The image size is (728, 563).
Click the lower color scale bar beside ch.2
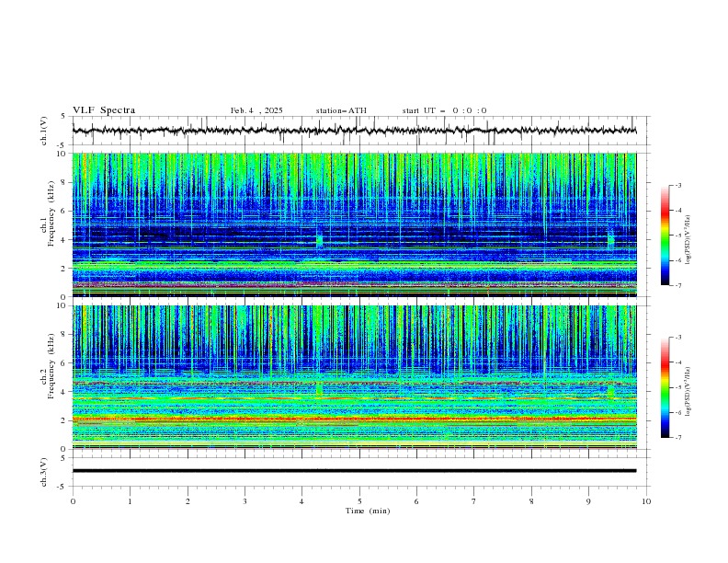pos(665,387)
